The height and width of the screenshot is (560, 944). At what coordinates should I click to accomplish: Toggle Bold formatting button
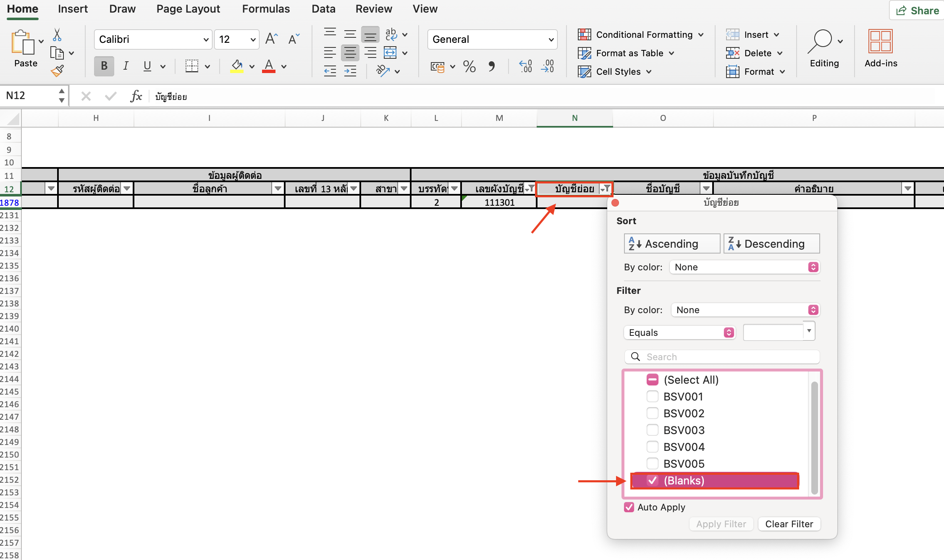(x=104, y=66)
